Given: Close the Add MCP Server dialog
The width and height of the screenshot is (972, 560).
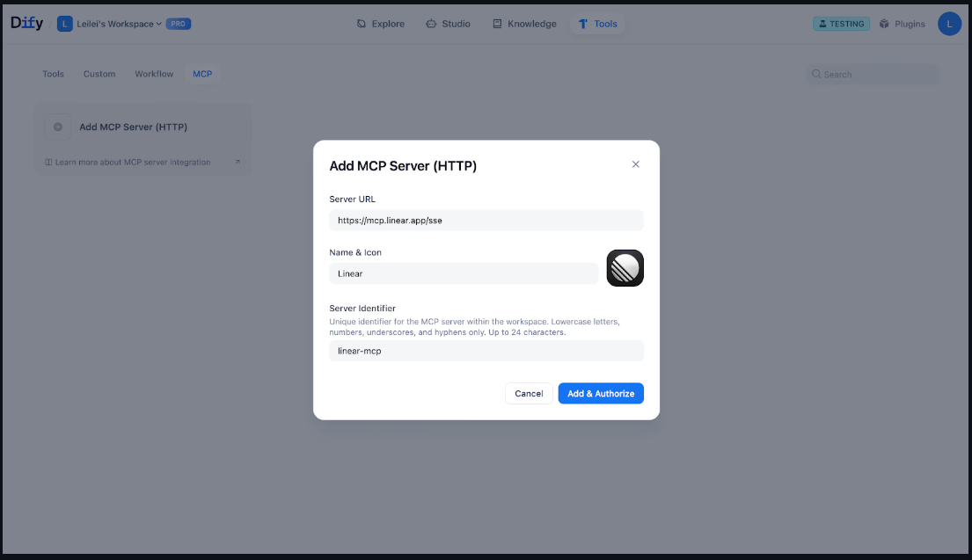Looking at the screenshot, I should pyautogui.click(x=635, y=164).
